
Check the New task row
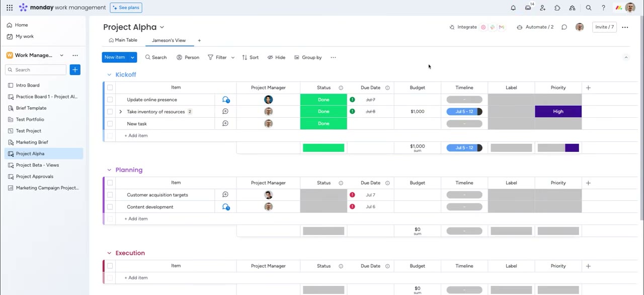[110, 123]
